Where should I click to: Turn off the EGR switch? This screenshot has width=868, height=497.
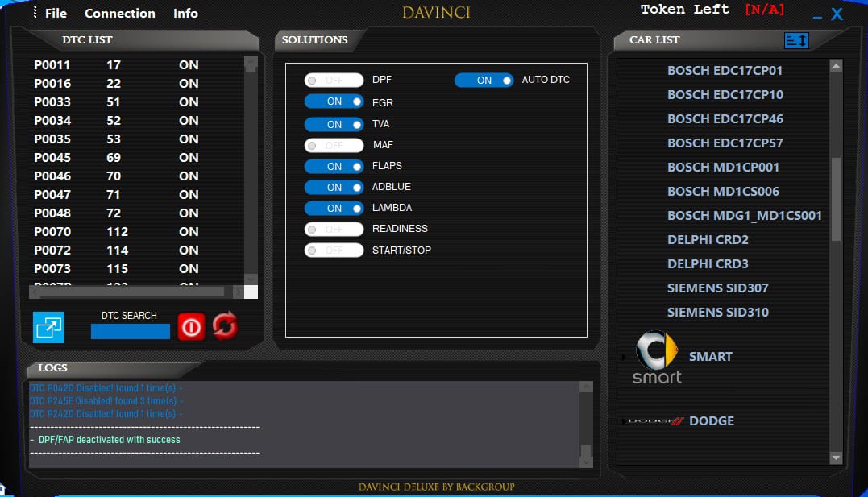pos(334,101)
